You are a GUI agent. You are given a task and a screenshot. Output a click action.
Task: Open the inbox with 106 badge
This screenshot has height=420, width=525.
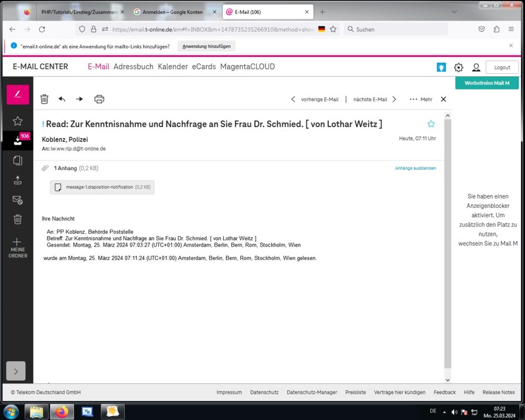click(18, 141)
